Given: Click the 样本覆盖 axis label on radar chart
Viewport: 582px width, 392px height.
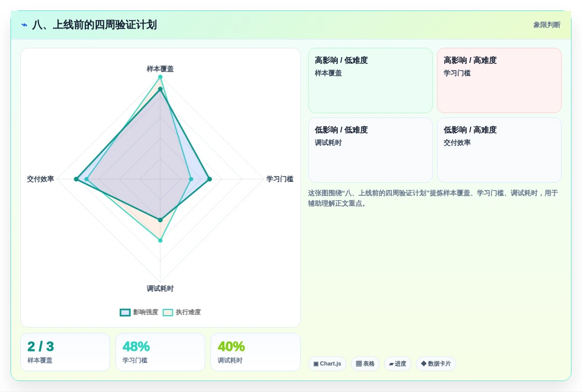Looking at the screenshot, I should point(160,69).
